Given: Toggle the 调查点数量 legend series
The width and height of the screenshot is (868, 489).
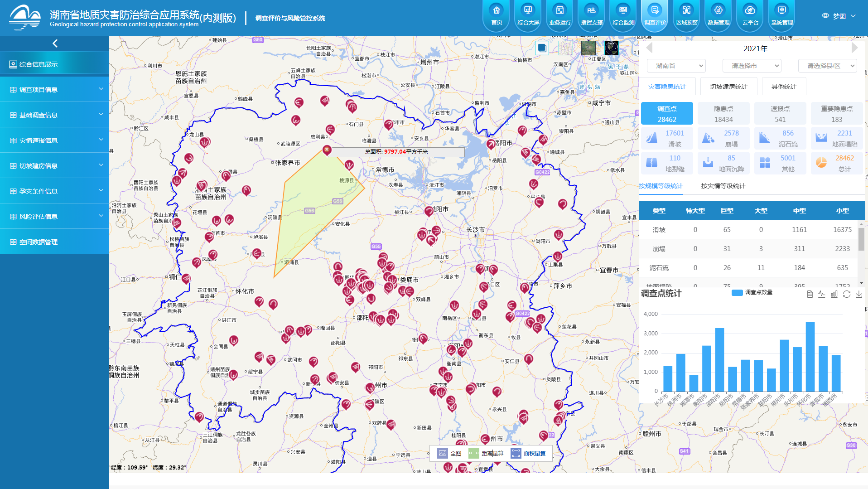Looking at the screenshot, I should [x=752, y=292].
